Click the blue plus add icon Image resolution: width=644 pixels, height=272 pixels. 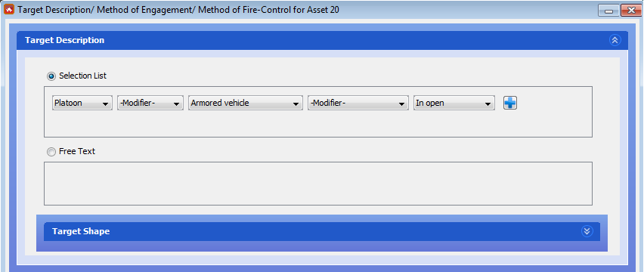[509, 103]
